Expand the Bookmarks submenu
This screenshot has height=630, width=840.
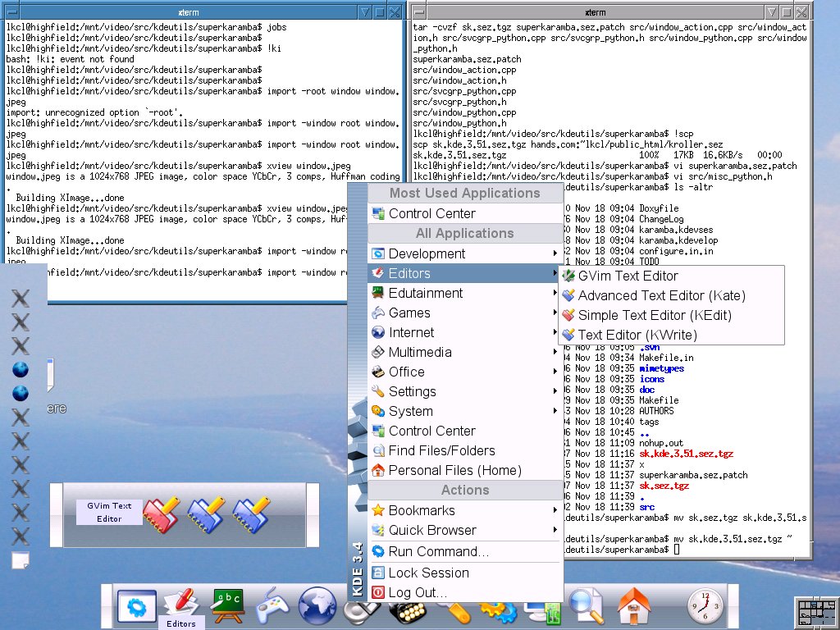(465, 510)
